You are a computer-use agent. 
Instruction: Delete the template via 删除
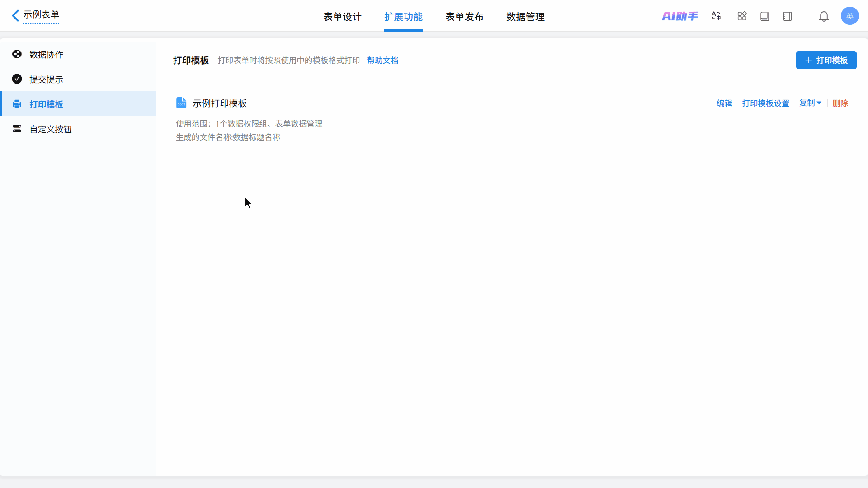(x=840, y=103)
